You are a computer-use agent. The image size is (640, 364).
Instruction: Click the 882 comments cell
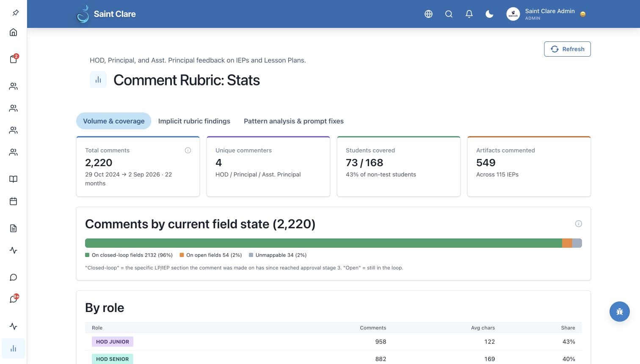point(381,359)
